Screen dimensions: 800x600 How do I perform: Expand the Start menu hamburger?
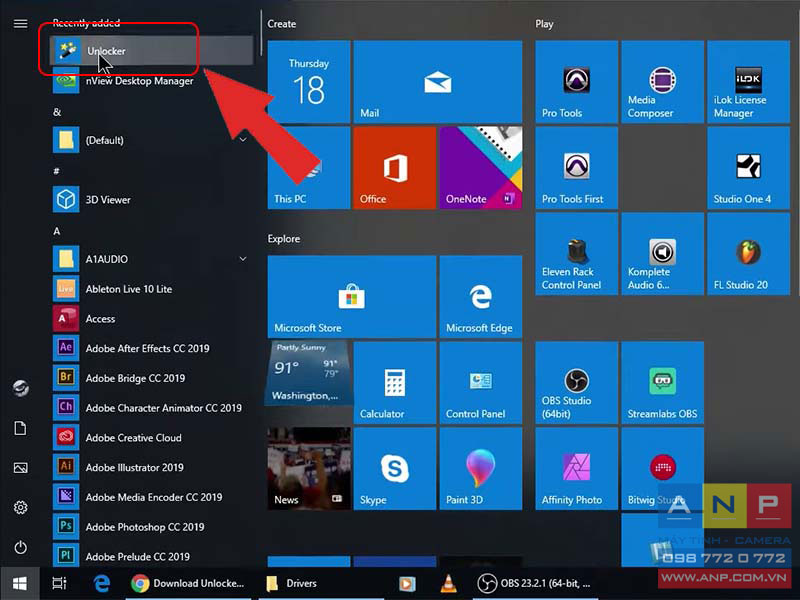click(x=20, y=23)
